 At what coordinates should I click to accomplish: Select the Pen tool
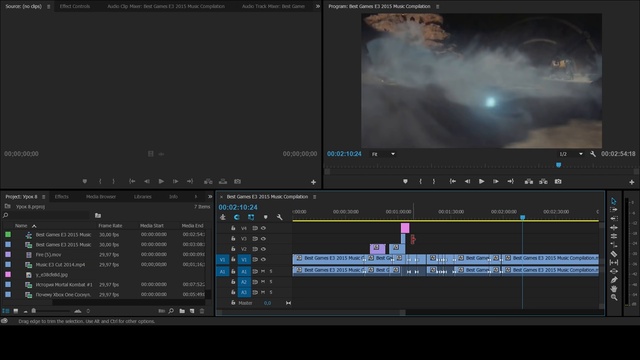point(614,280)
